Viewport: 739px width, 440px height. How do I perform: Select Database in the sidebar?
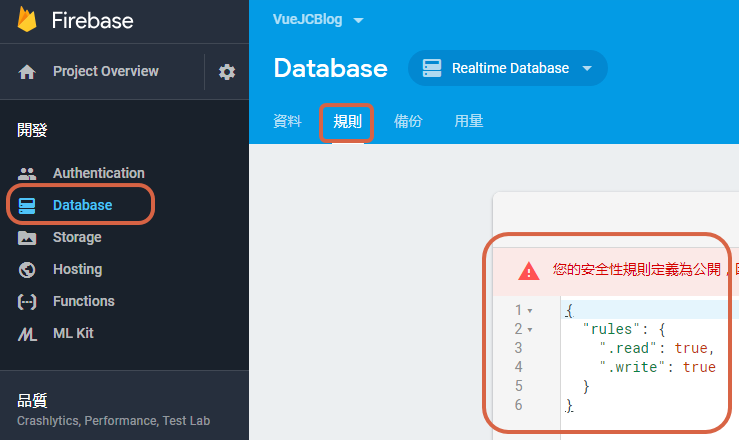click(x=82, y=205)
